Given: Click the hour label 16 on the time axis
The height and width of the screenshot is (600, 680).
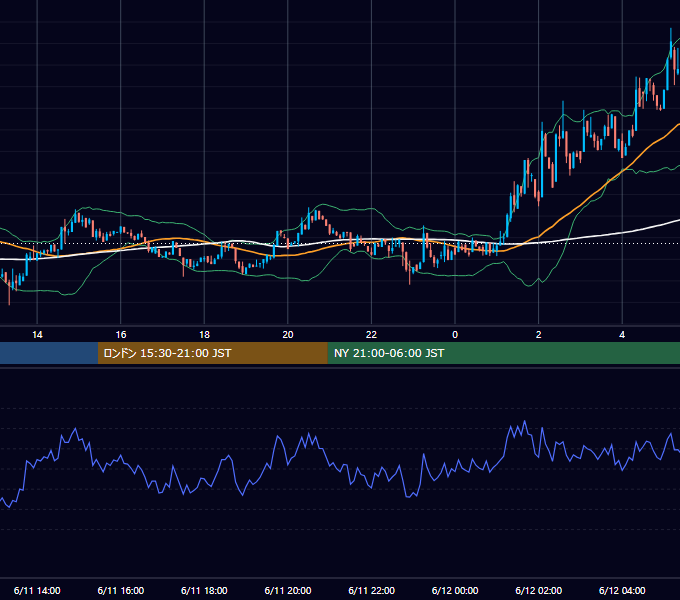Looking at the screenshot, I should [x=121, y=335].
